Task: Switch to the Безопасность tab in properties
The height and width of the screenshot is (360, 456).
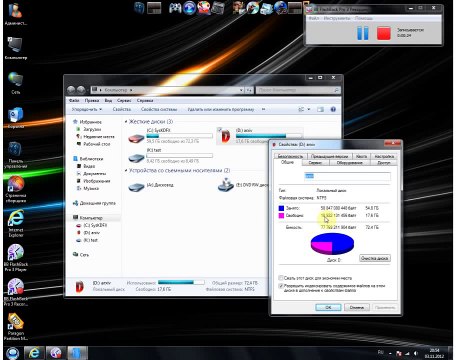Action: pyautogui.click(x=290, y=156)
